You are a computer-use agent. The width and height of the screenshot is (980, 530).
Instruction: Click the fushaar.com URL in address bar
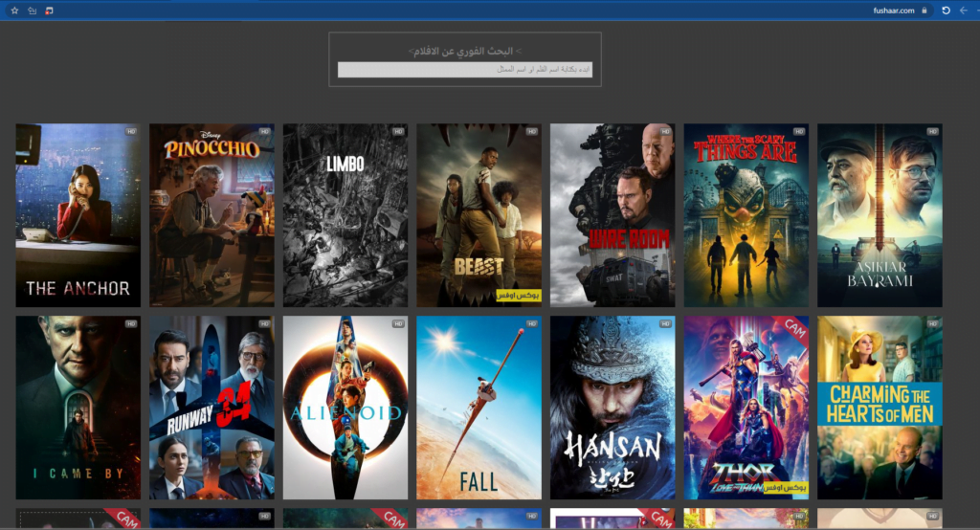click(895, 11)
